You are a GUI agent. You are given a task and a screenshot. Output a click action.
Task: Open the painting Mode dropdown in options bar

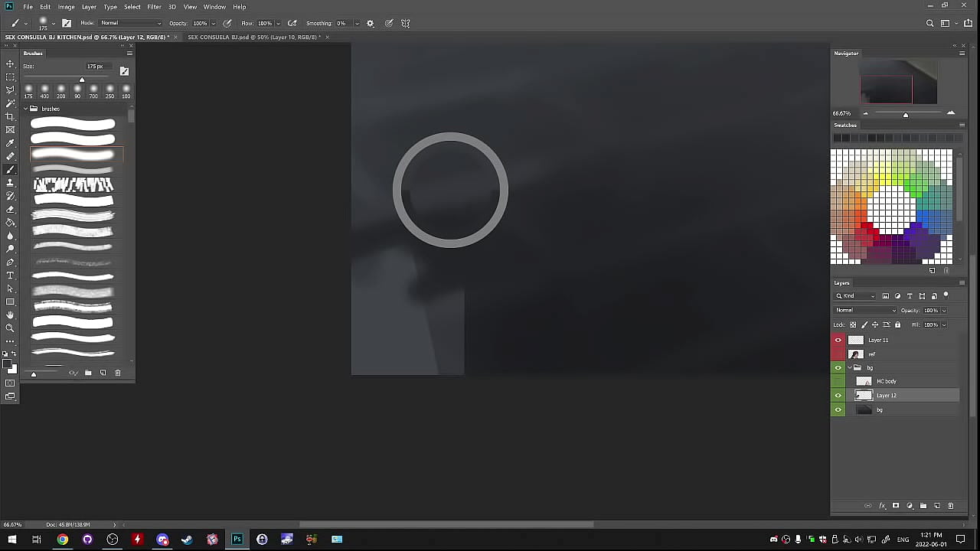click(130, 23)
